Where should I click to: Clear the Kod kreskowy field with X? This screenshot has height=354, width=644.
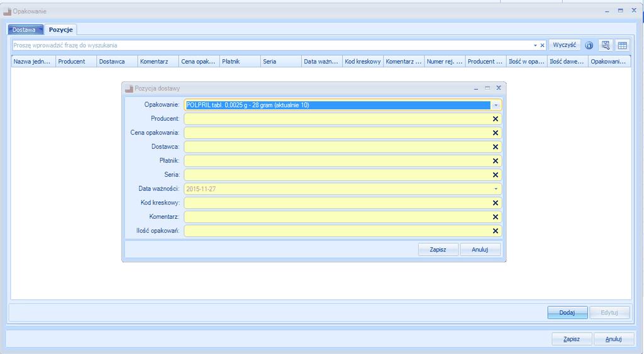point(496,203)
